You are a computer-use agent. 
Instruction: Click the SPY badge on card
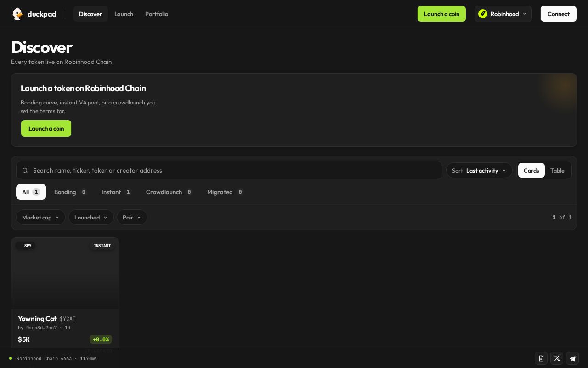click(x=25, y=246)
